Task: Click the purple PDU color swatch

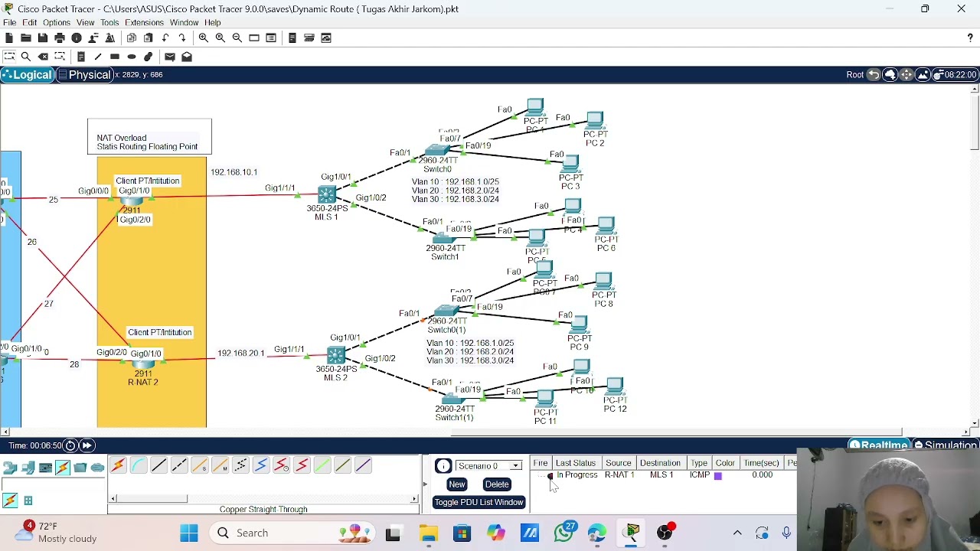Action: coord(718,476)
